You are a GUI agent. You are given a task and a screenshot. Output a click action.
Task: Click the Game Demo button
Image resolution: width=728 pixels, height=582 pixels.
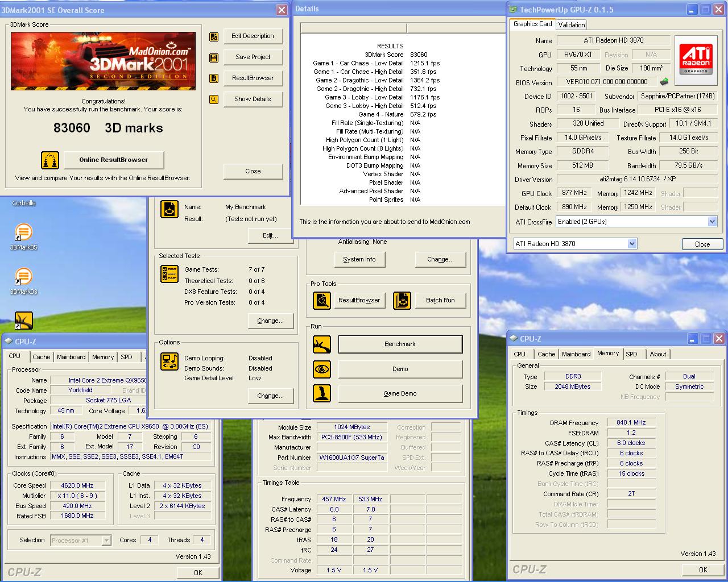400,393
